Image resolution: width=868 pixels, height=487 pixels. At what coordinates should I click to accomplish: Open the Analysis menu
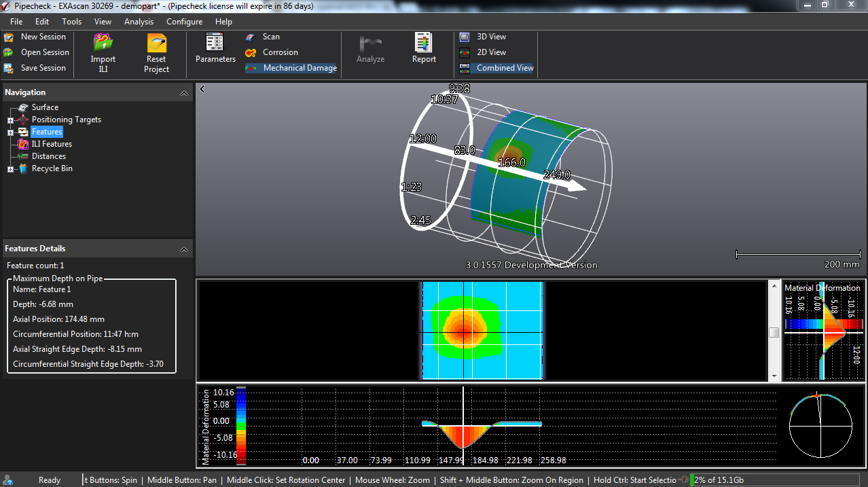click(139, 22)
